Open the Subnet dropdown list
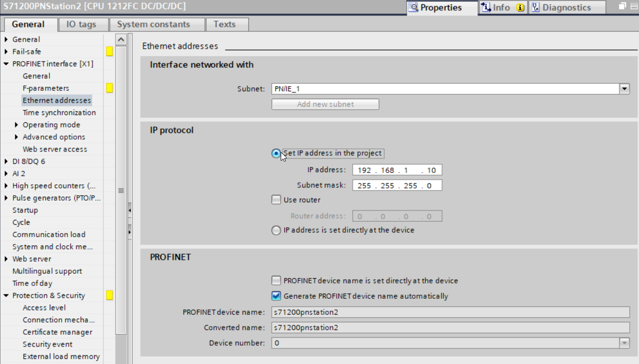 [625, 89]
